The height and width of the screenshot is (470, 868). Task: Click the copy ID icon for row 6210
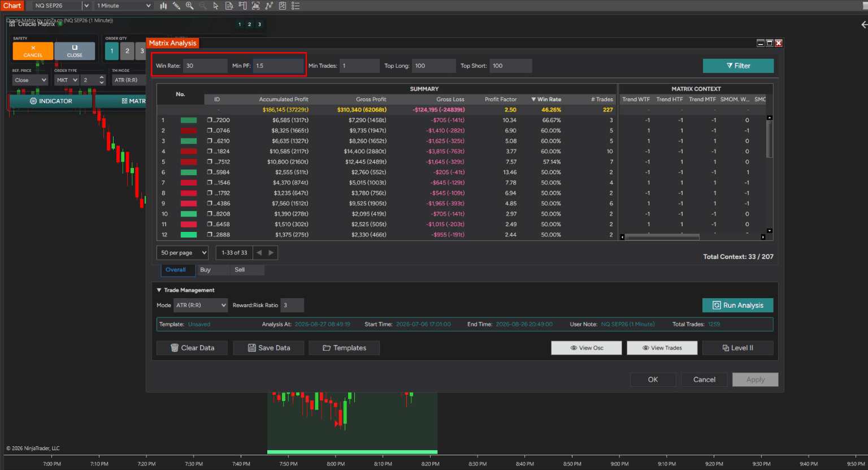tap(210, 141)
